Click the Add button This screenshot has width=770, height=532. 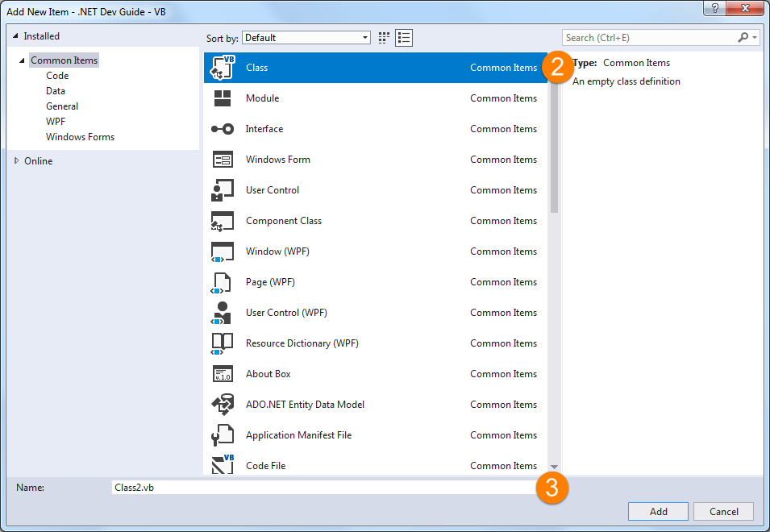click(658, 511)
